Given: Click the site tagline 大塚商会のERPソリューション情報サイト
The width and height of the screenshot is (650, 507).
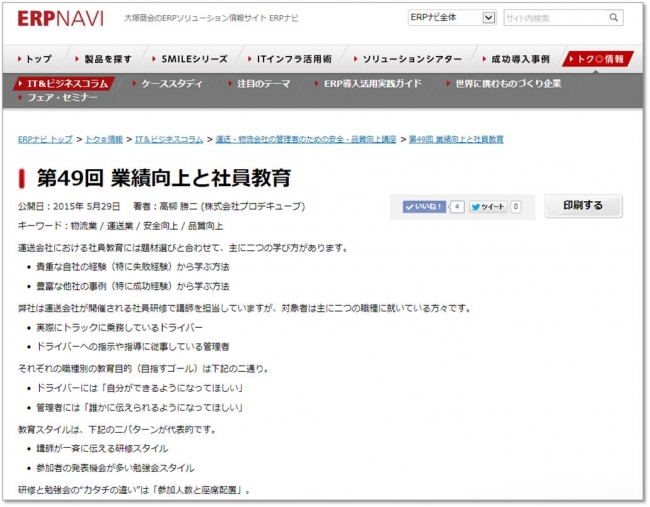Looking at the screenshot, I should point(211,18).
